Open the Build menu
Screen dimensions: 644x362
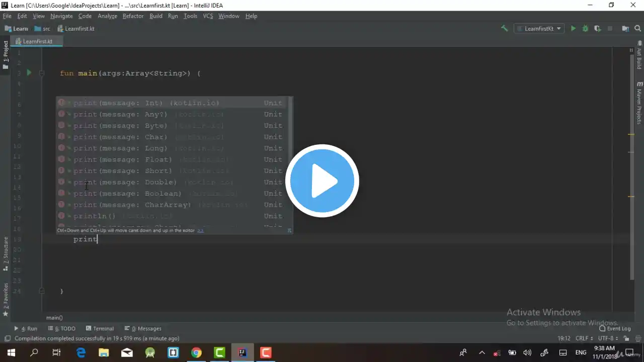click(x=156, y=16)
